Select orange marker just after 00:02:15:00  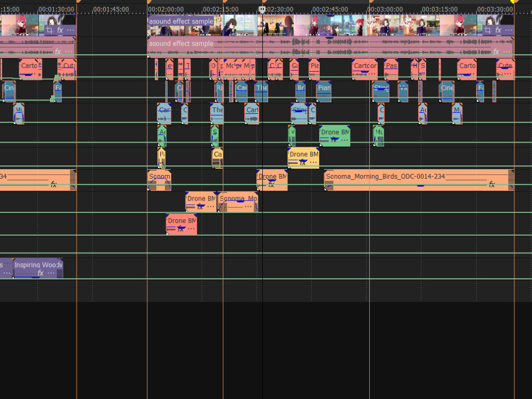tap(225, 2)
